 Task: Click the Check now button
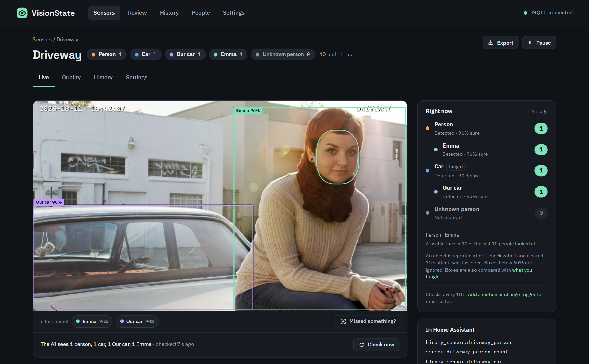[x=376, y=345]
